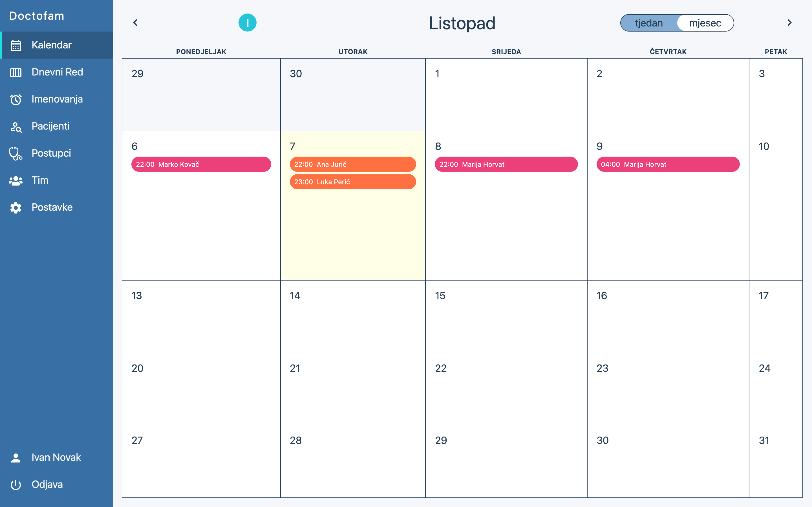
Task: Click the Tim group icon
Action: coord(16,181)
